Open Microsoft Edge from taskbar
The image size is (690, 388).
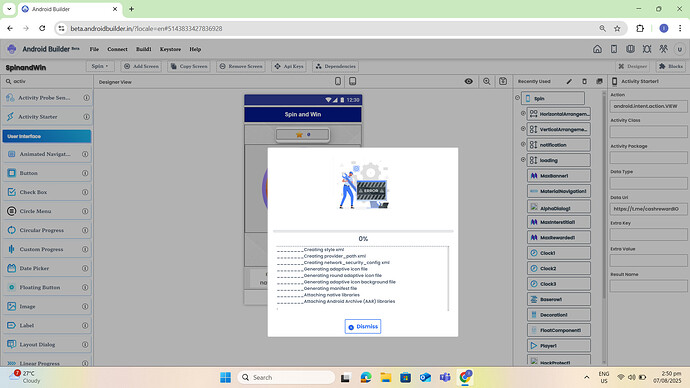pos(366,377)
